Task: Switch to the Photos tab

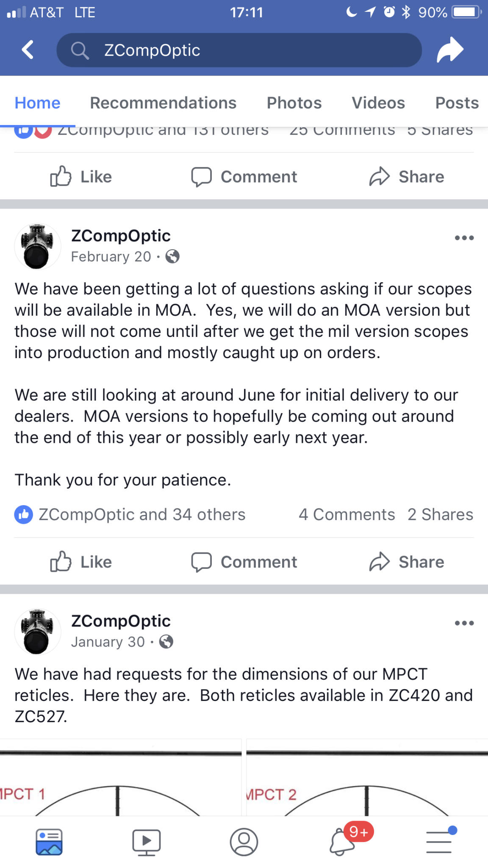Action: [294, 103]
